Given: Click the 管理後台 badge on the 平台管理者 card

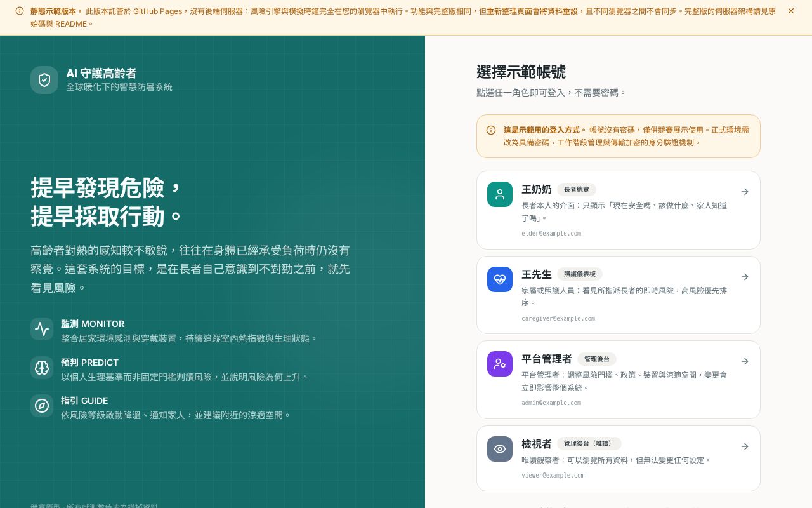Looking at the screenshot, I should point(597,359).
